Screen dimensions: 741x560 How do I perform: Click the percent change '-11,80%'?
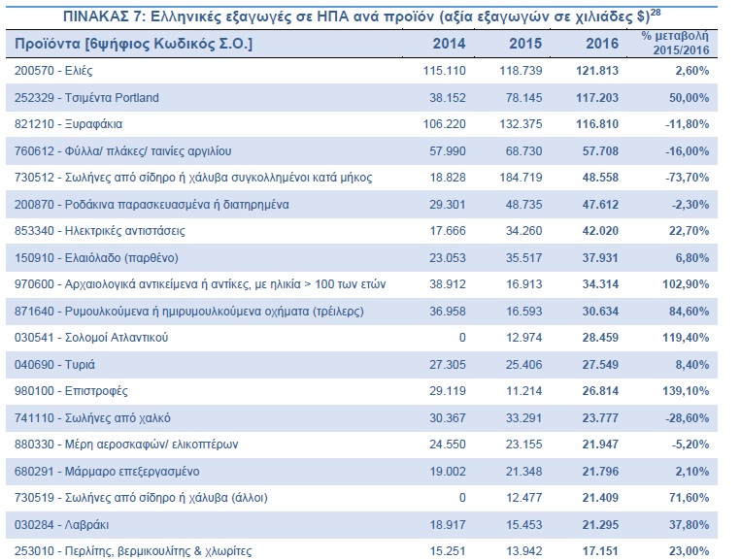pos(688,124)
